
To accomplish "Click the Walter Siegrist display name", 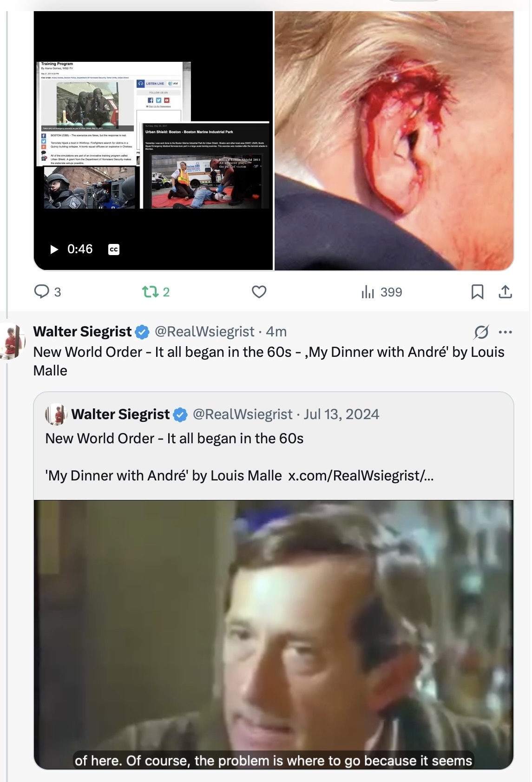I will 82,332.
